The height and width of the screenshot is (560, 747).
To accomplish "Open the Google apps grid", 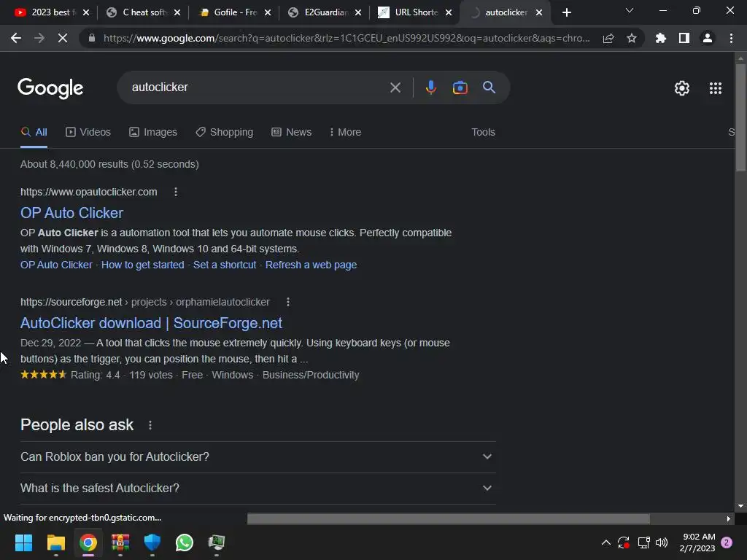I will pyautogui.click(x=716, y=88).
